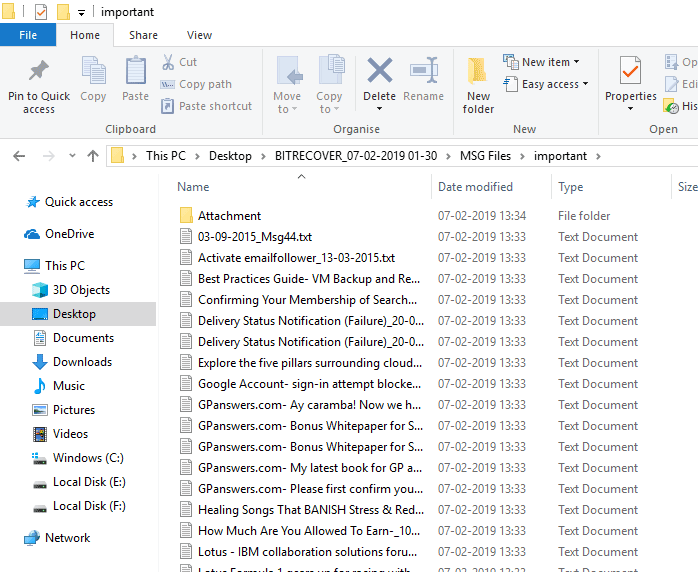The height and width of the screenshot is (572, 698).
Task: Open recent locations dropdown arrow
Action: point(72,156)
